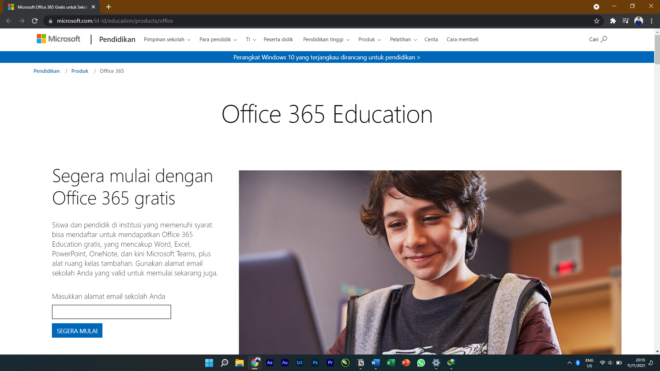Viewport: 660px width, 371px height.
Task: Open the Chrome three-dot menu
Action: (651, 21)
